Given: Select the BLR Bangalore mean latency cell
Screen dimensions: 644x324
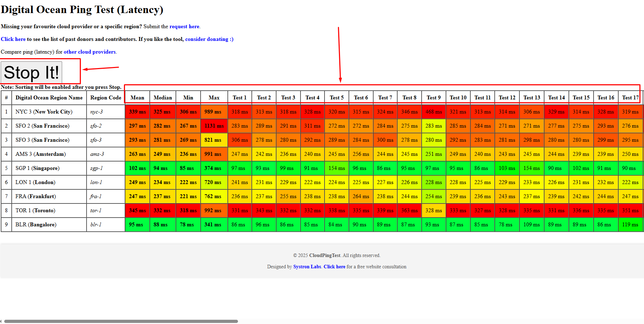Looking at the screenshot, I should (x=137, y=225).
